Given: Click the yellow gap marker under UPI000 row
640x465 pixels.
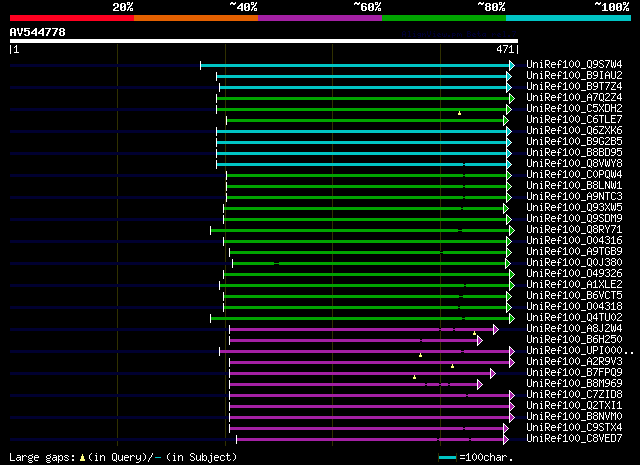Looking at the screenshot, I should 420,355.
